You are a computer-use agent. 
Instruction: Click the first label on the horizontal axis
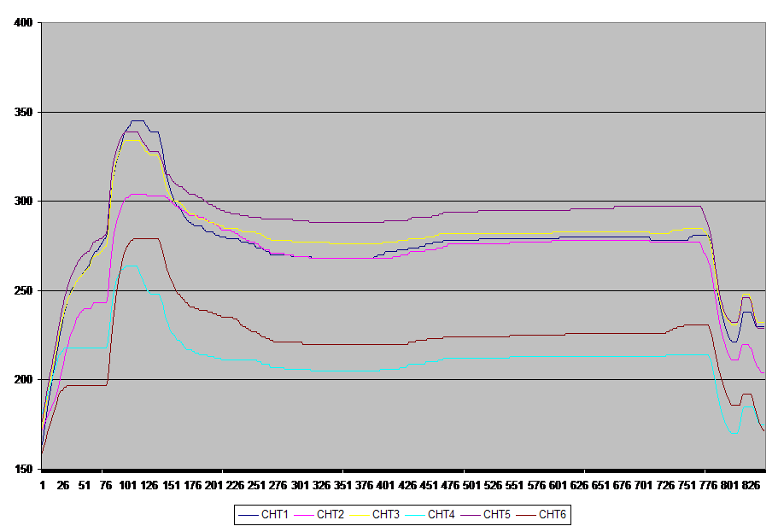coord(43,483)
